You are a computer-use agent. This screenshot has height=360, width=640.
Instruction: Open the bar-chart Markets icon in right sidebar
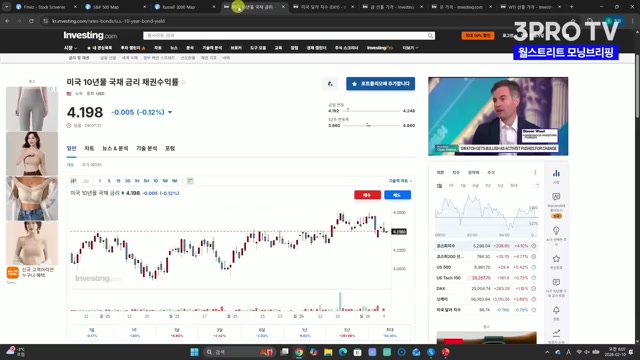click(x=556, y=173)
